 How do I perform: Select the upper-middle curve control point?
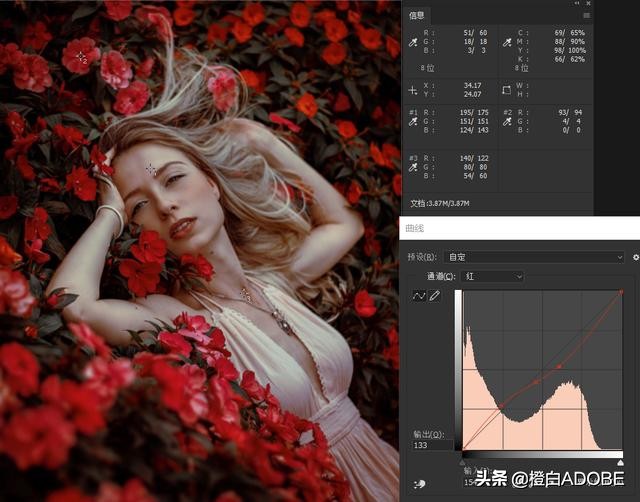tap(559, 367)
